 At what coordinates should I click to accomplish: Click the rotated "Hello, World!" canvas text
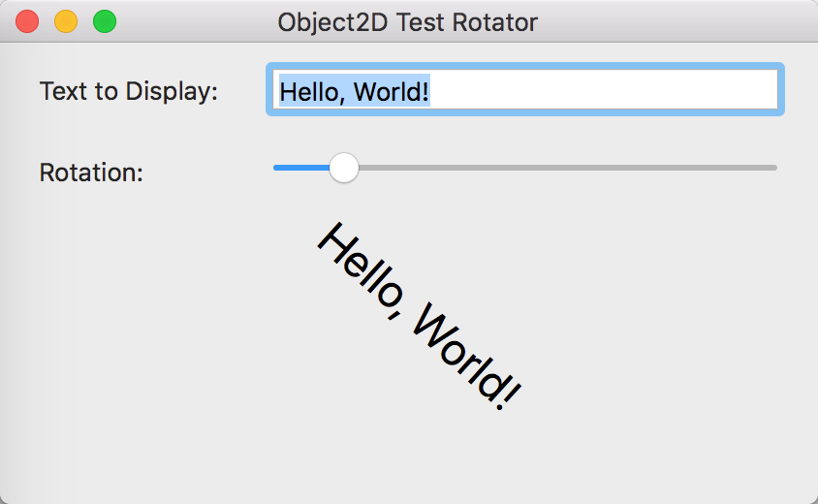pos(419,317)
